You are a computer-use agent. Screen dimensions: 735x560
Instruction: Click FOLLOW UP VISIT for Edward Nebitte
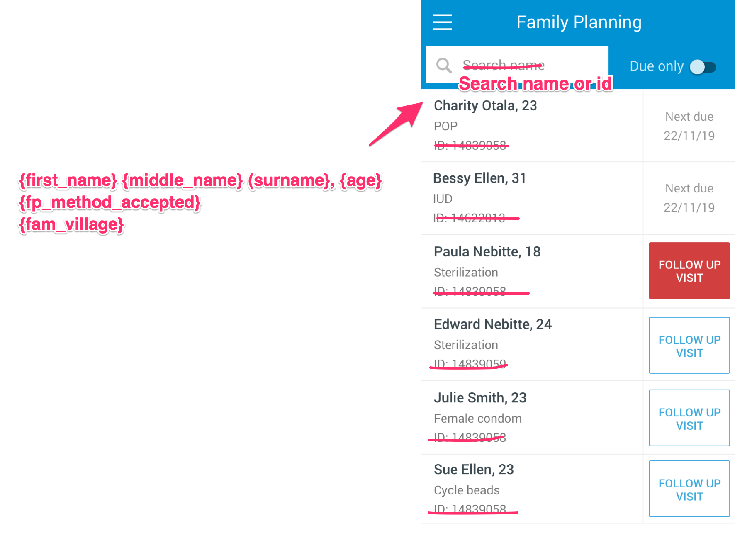(x=689, y=346)
